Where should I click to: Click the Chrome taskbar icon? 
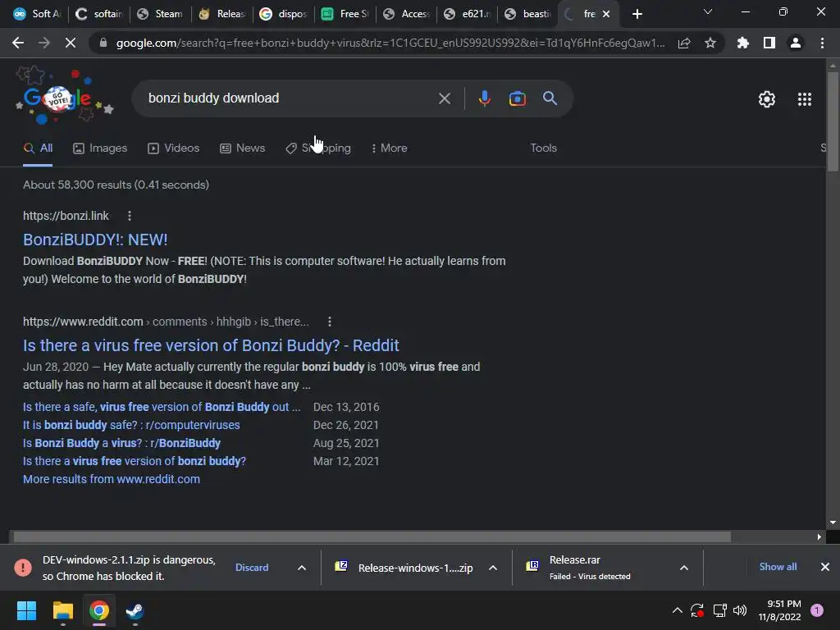pos(98,610)
